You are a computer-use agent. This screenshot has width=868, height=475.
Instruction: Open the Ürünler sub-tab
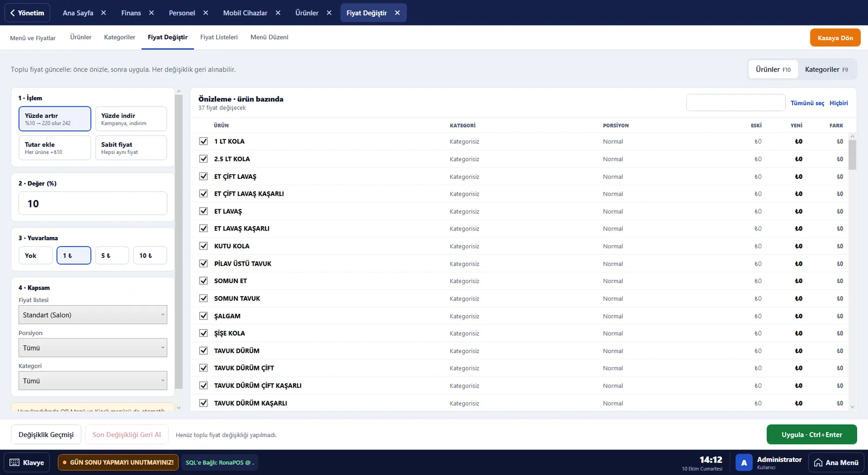pos(80,37)
